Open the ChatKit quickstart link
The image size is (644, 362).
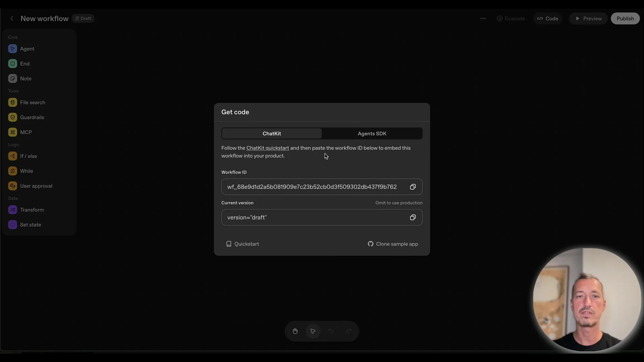(x=267, y=148)
